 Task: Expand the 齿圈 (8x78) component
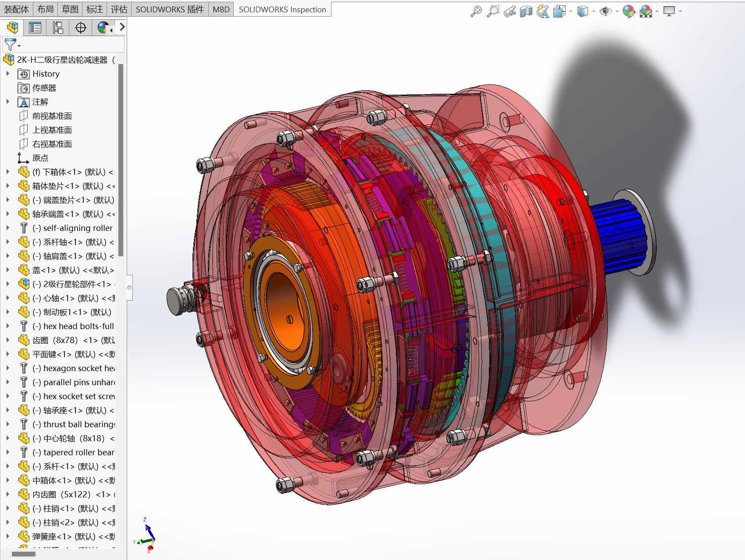(x=8, y=340)
